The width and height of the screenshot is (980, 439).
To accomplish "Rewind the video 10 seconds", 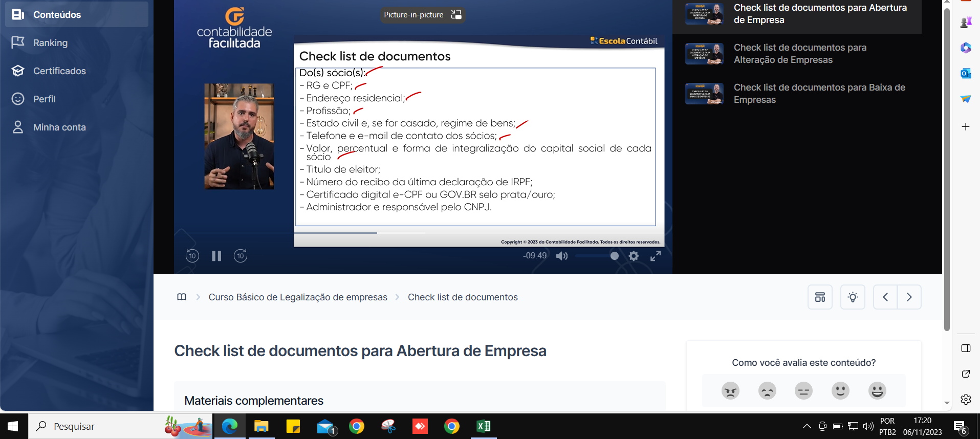I will coord(192,256).
